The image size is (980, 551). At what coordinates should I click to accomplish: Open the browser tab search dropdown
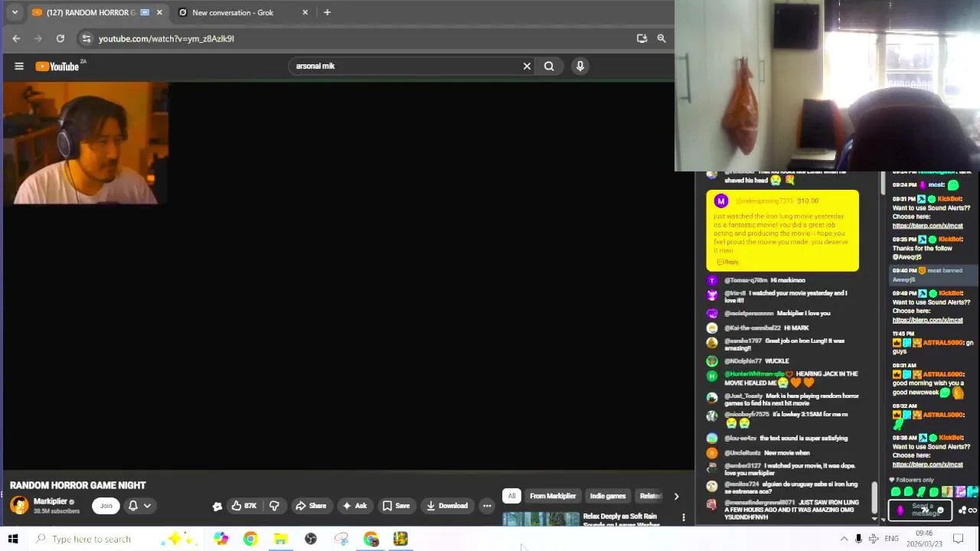[x=15, y=12]
